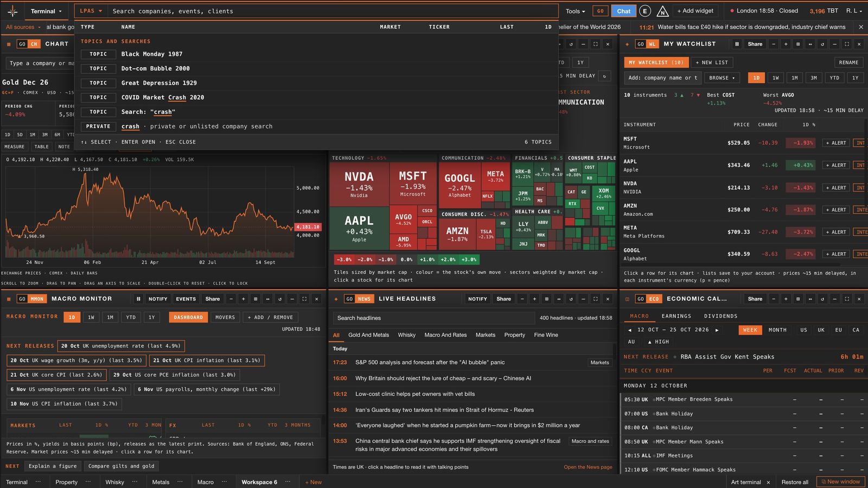Click the triangle N icon in top bar
Screen dimensions: 868x488
(x=662, y=11)
